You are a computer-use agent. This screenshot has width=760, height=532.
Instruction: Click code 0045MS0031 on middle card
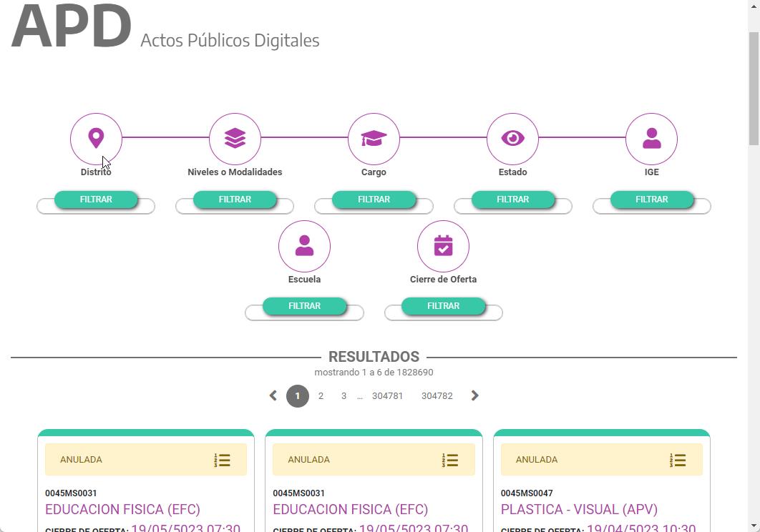click(x=298, y=493)
